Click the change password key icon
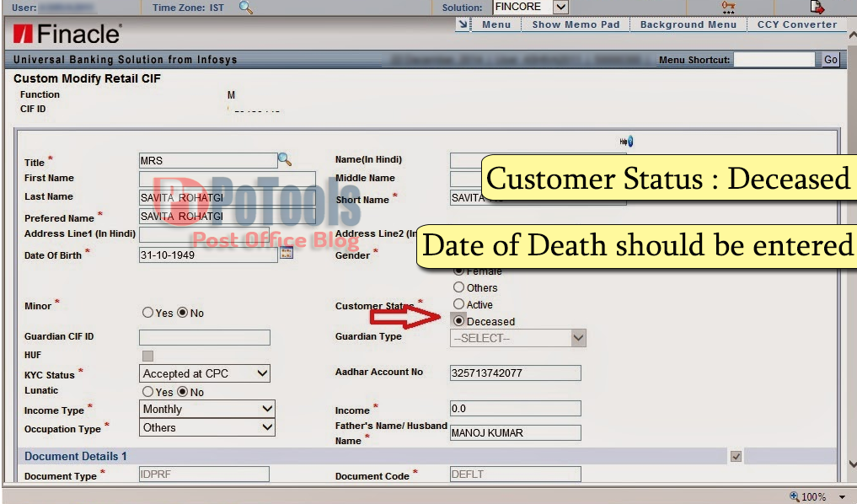Screen dimensions: 857x504 click(727, 7)
